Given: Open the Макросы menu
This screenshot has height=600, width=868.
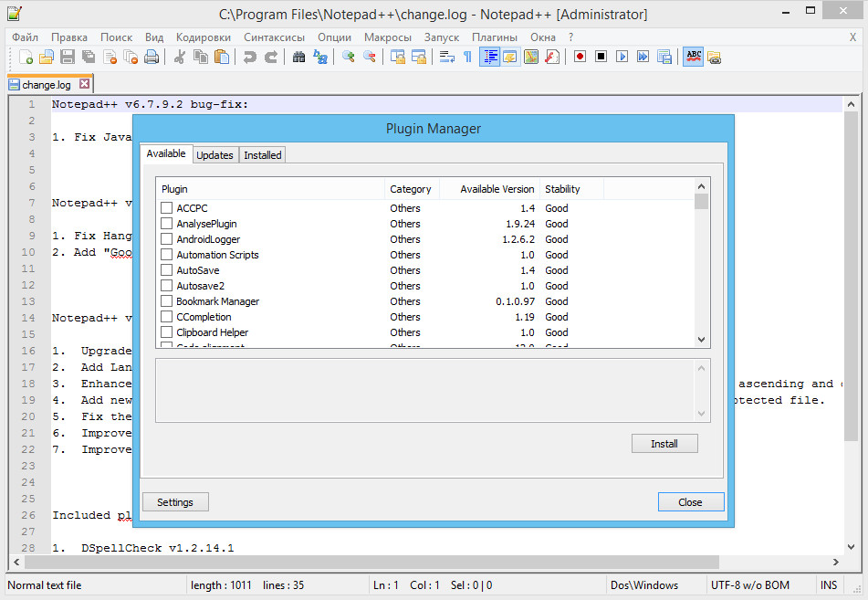Looking at the screenshot, I should tap(388, 37).
